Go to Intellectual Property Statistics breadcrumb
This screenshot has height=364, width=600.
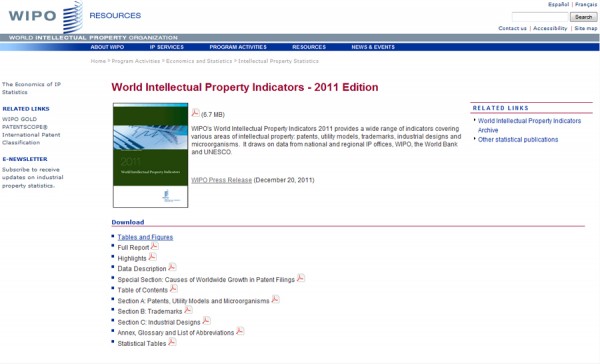click(x=279, y=61)
